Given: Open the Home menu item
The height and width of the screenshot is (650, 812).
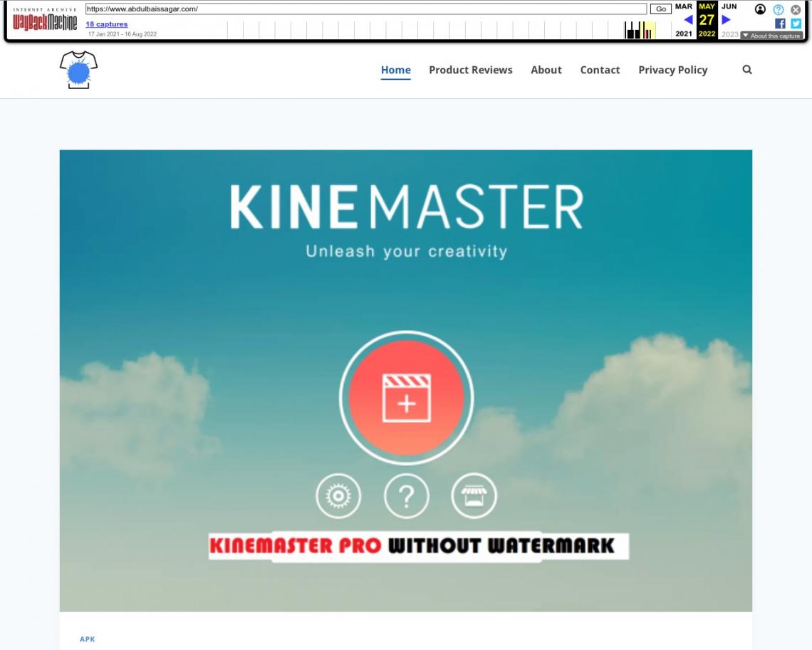Looking at the screenshot, I should click(395, 70).
